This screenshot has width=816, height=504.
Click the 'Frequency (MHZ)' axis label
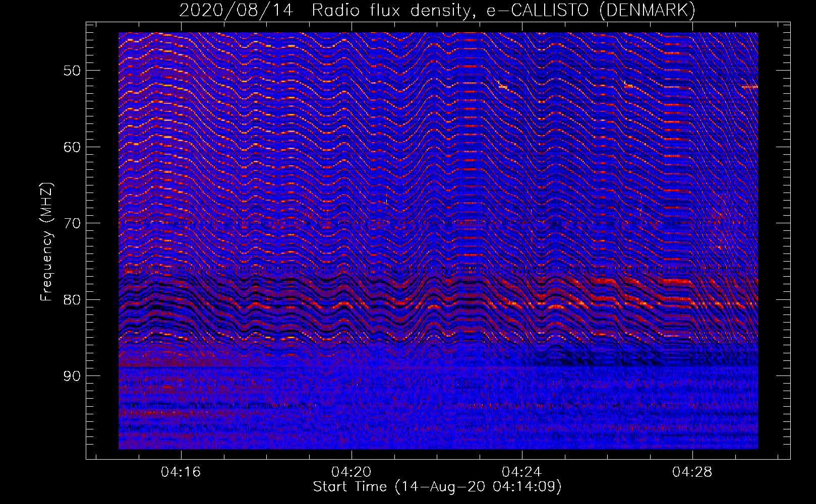click(x=46, y=242)
